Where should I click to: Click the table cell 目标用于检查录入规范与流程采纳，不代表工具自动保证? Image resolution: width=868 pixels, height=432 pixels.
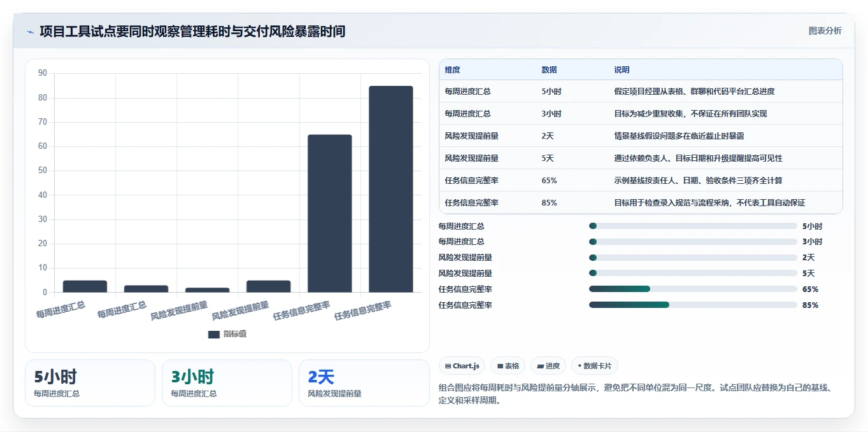pyautogui.click(x=710, y=203)
